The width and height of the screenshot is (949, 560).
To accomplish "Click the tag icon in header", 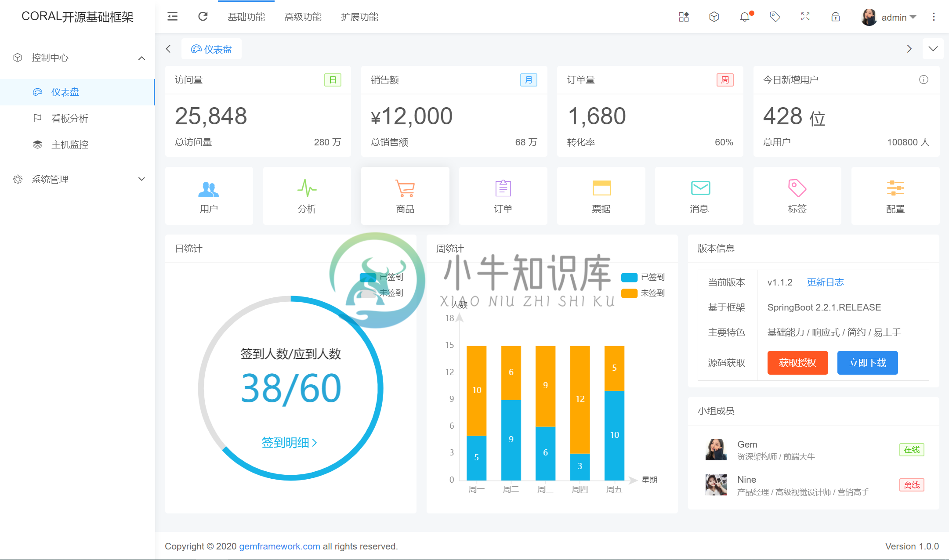I will (775, 17).
